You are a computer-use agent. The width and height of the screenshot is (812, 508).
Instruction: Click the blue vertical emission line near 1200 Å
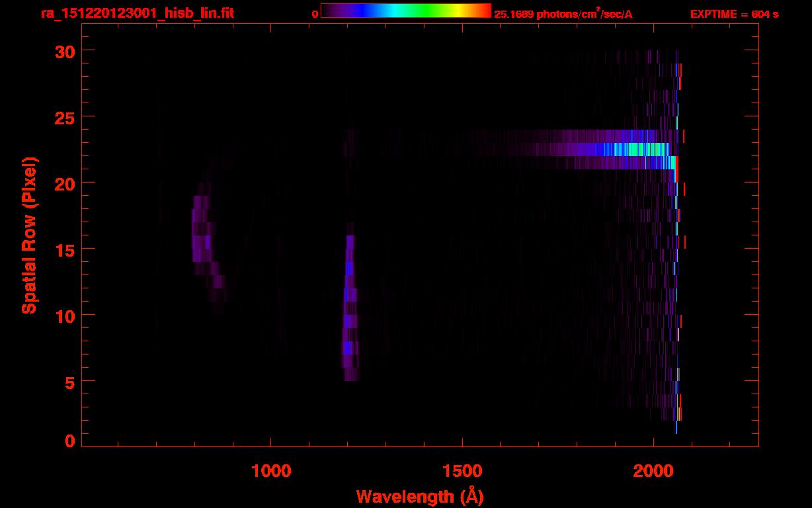tap(350, 308)
